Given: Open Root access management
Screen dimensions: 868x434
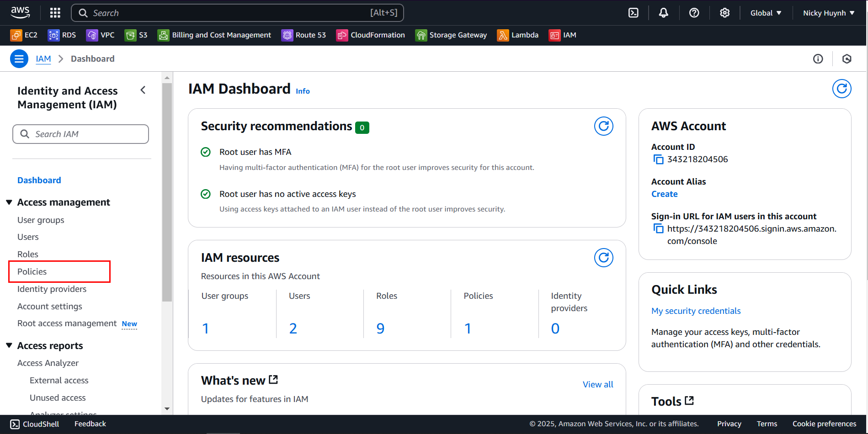Looking at the screenshot, I should pyautogui.click(x=67, y=323).
